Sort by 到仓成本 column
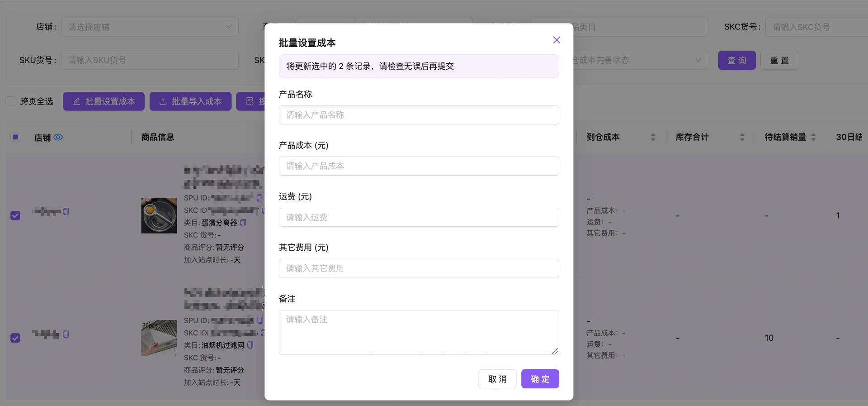 (653, 137)
